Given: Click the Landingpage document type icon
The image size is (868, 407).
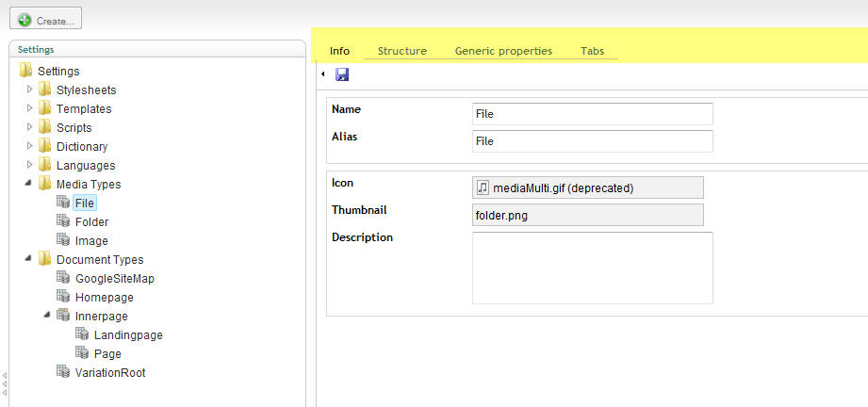Looking at the screenshot, I should coord(83,334).
